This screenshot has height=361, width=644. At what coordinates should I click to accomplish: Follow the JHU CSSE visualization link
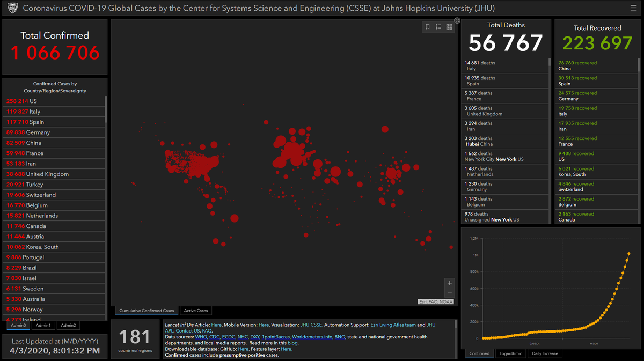click(311, 325)
